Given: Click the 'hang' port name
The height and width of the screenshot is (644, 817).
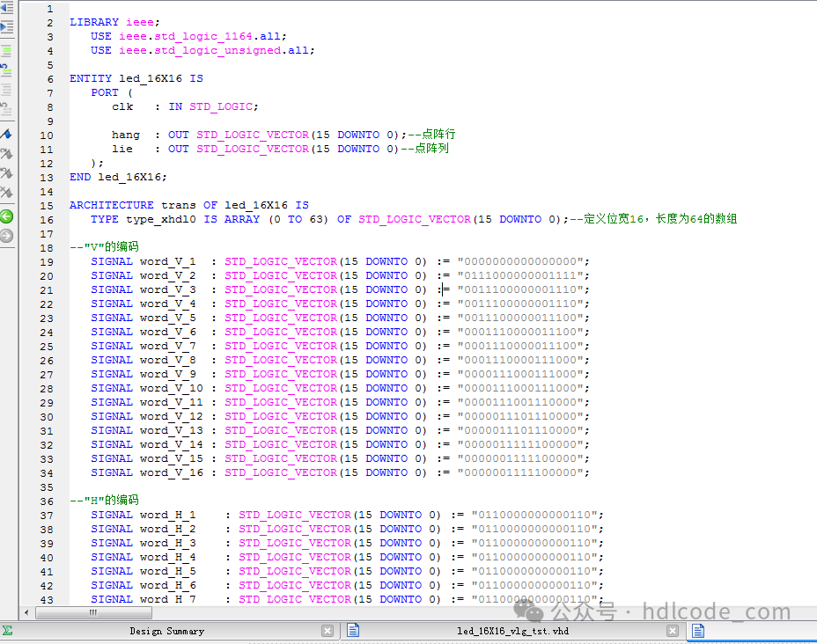Looking at the screenshot, I should point(126,135).
